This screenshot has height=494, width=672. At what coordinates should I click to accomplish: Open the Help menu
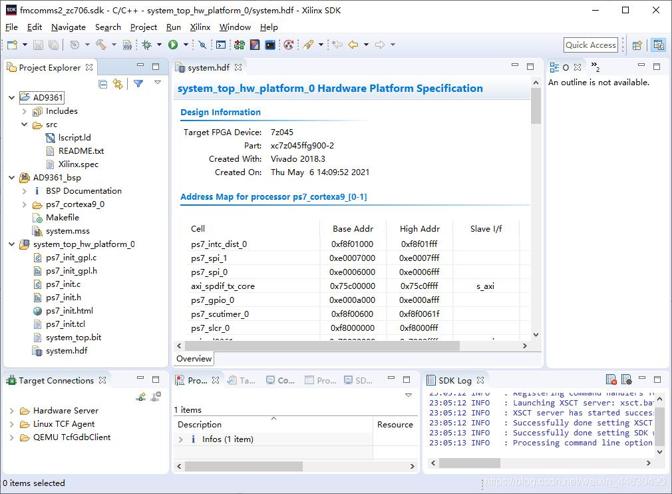tap(269, 27)
